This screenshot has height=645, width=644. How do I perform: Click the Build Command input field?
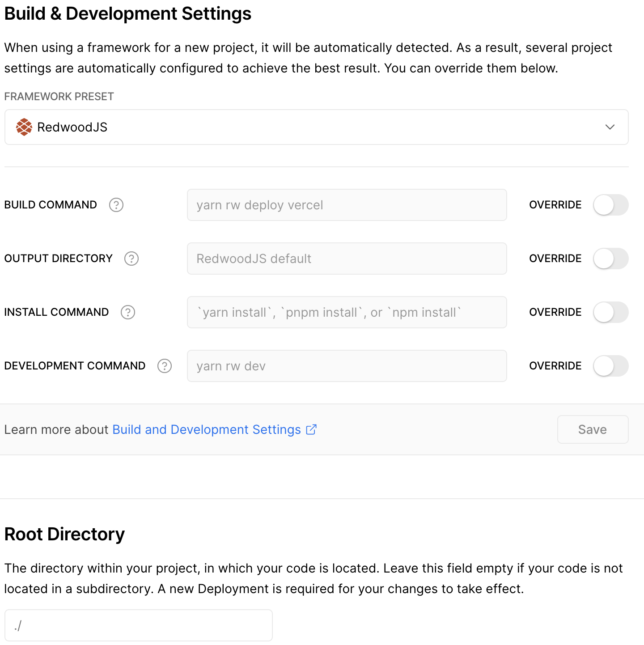point(347,205)
